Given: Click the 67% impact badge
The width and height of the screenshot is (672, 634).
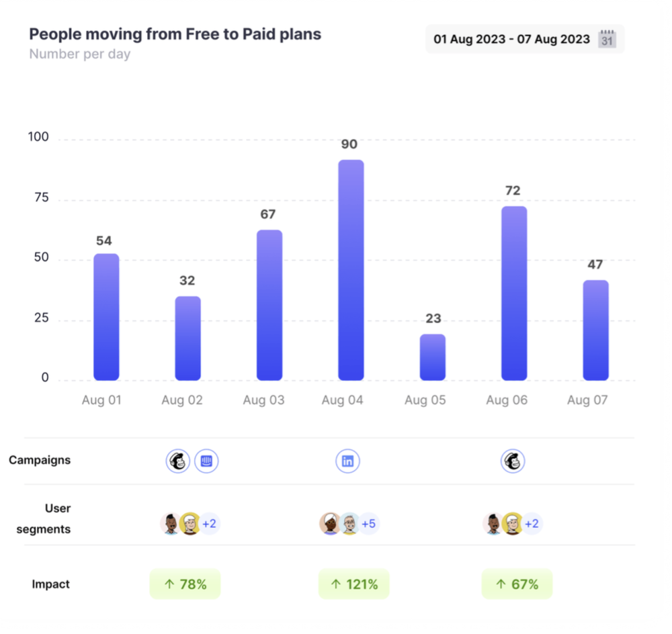Looking at the screenshot, I should point(517,584).
